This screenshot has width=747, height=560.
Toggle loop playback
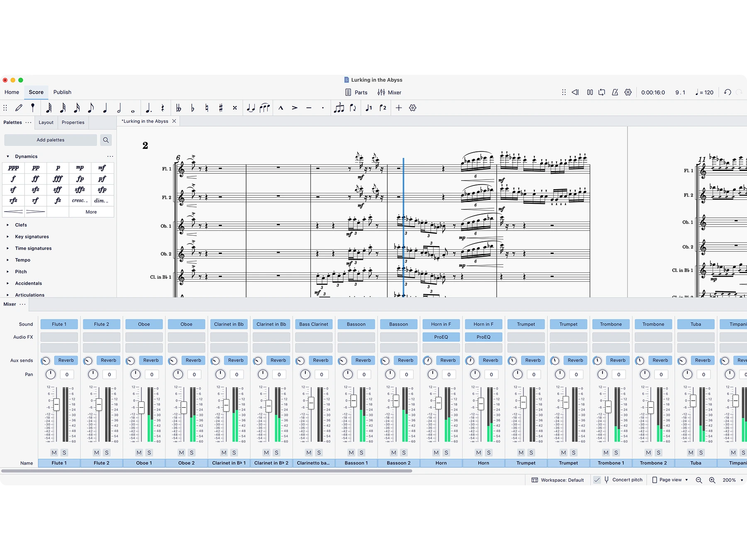602,92
